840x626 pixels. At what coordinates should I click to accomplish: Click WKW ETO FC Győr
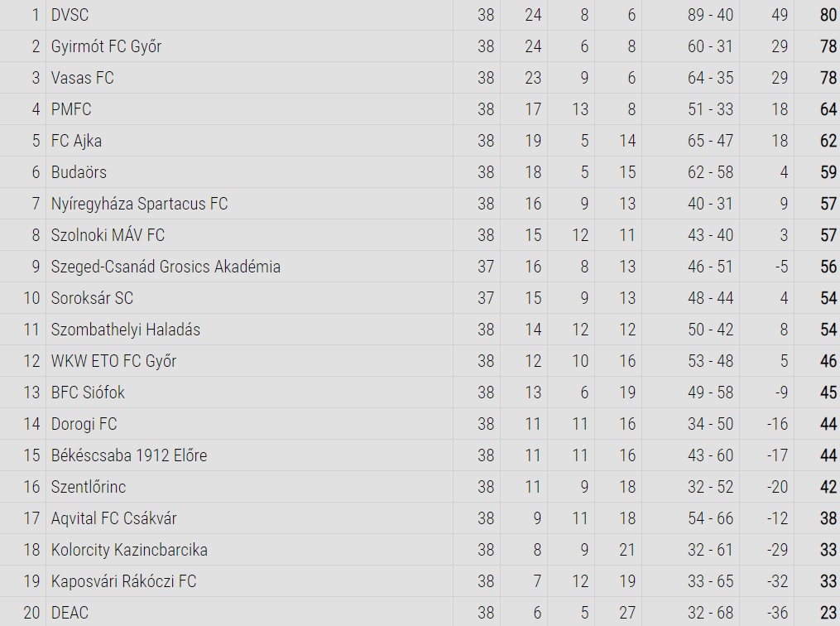[x=113, y=361]
